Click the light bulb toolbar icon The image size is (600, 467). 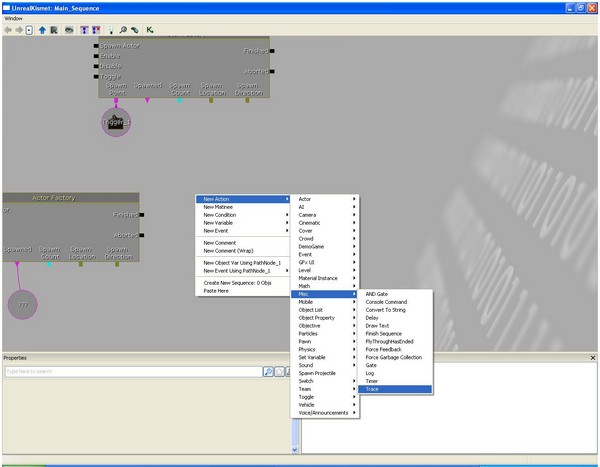click(111, 30)
